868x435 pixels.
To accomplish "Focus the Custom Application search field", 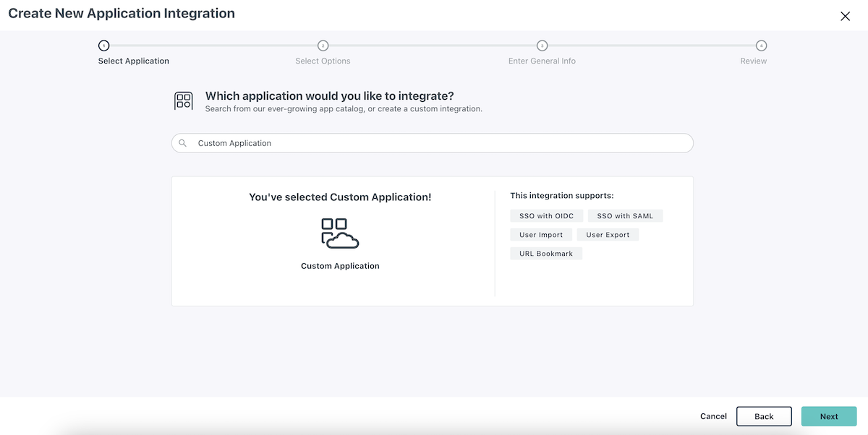I will click(x=434, y=143).
